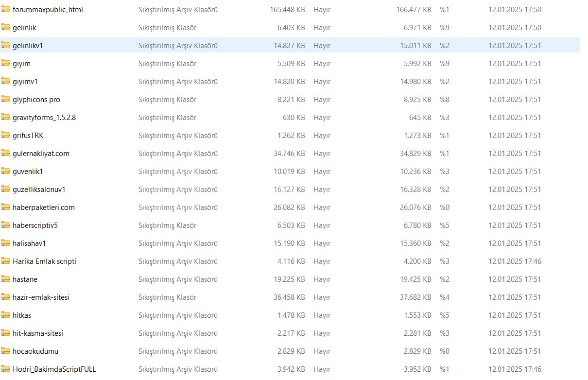
Task: Click the hastane archive icon
Action: (5, 279)
